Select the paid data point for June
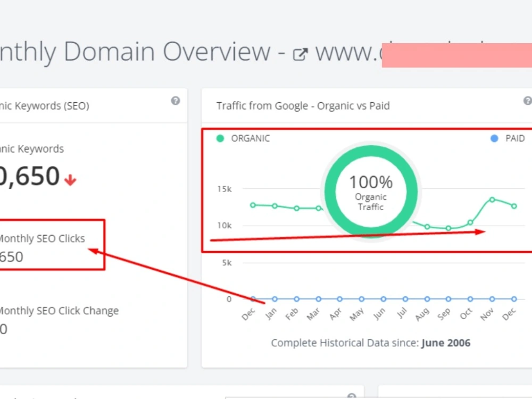The image size is (532, 399). 384,299
